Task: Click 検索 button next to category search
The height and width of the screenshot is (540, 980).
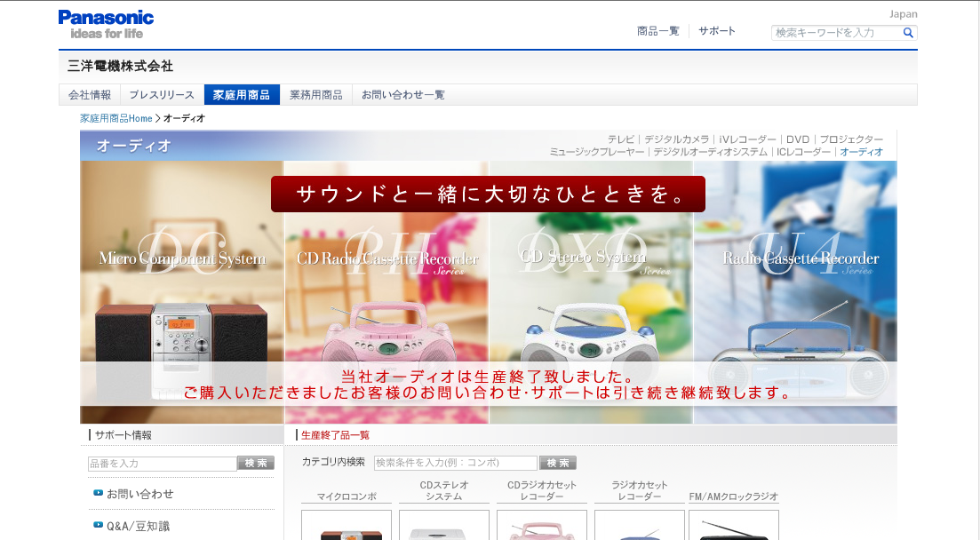Action: click(x=557, y=463)
